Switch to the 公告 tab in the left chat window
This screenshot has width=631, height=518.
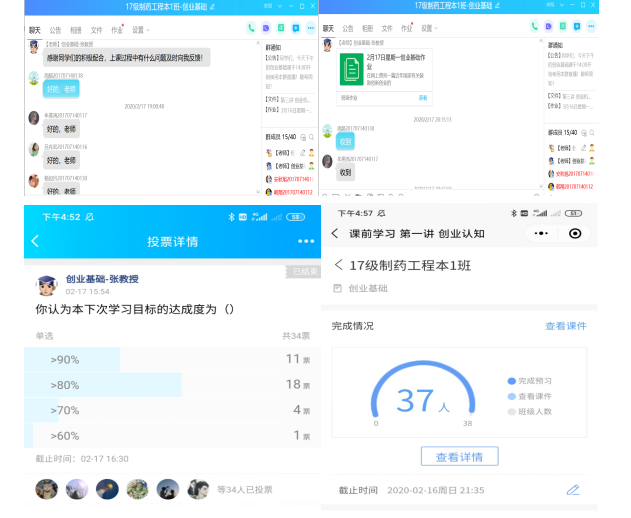click(x=55, y=29)
